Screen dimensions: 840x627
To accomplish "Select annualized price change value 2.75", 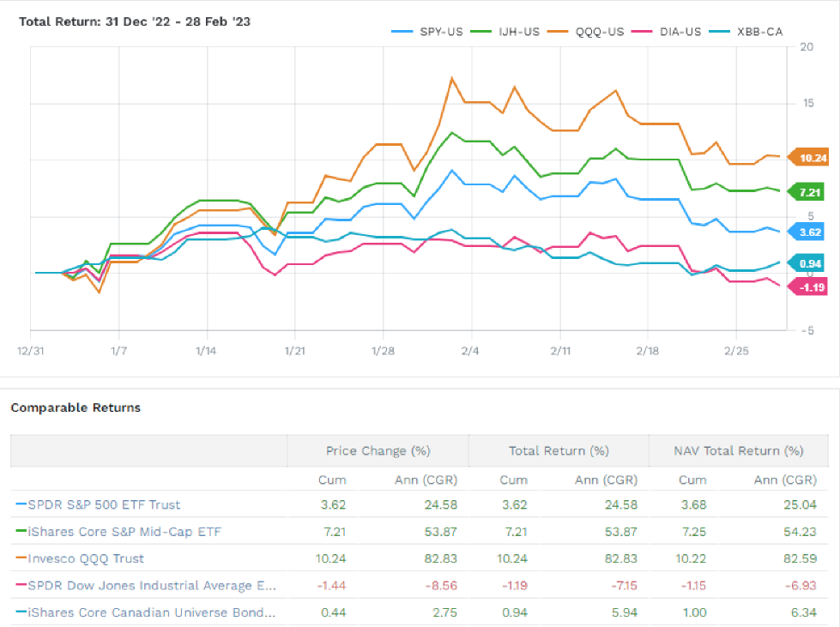I will (445, 612).
